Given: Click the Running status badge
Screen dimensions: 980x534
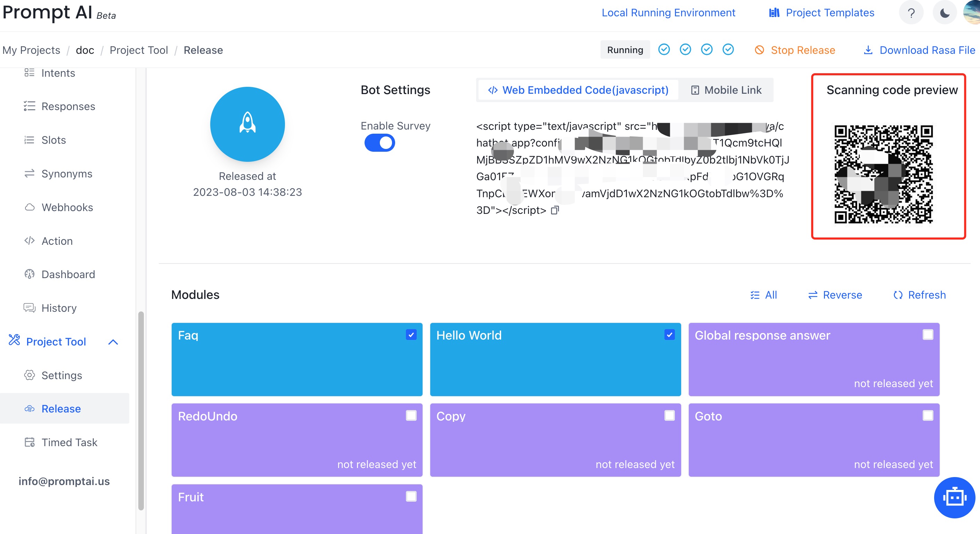Looking at the screenshot, I should (625, 50).
